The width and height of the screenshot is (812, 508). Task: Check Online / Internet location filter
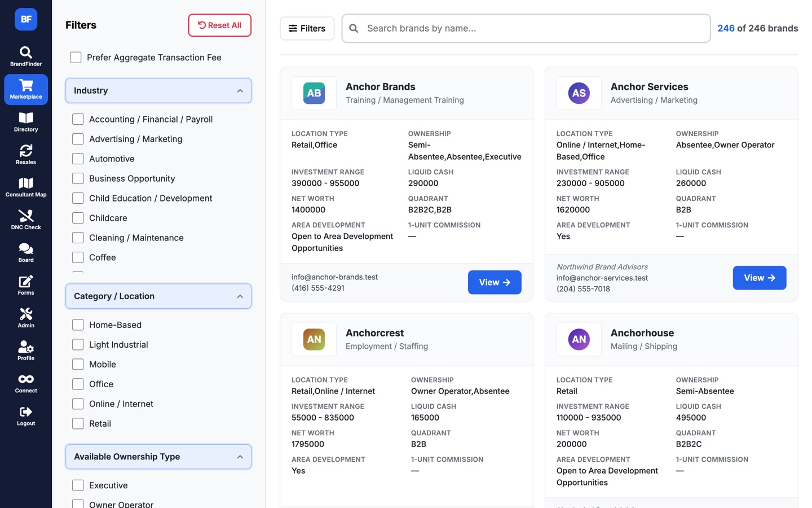pos(78,404)
